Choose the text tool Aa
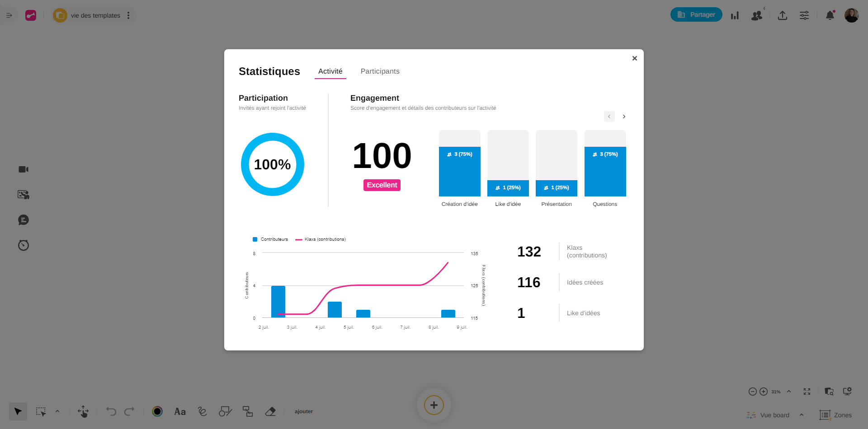 [x=180, y=411]
